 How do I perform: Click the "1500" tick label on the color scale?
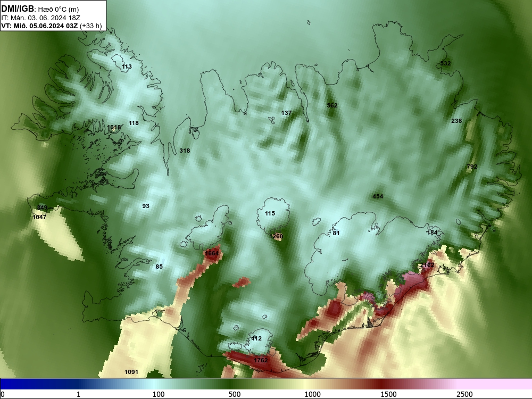(388, 394)
